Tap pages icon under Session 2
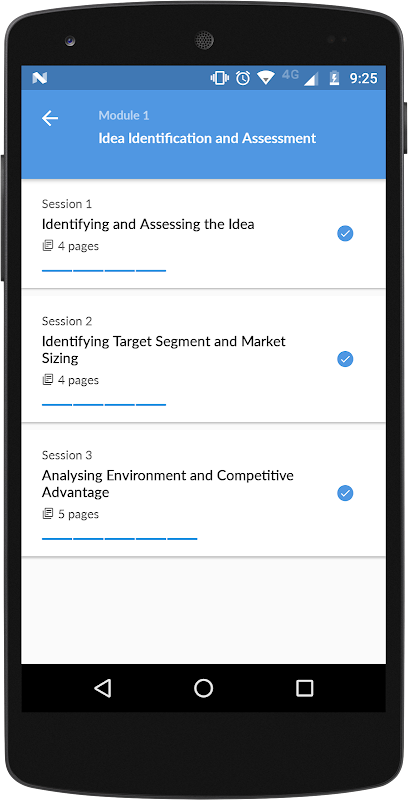 47,380
